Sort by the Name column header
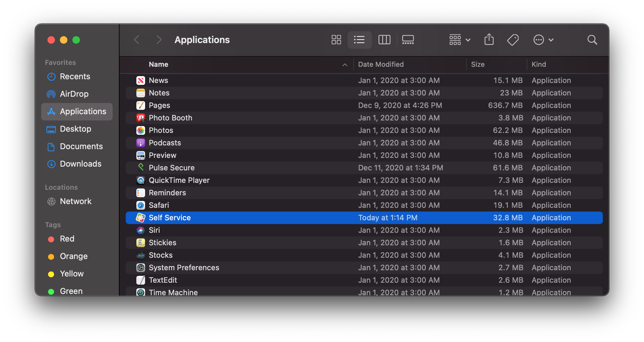This screenshot has width=644, height=342. click(x=159, y=64)
